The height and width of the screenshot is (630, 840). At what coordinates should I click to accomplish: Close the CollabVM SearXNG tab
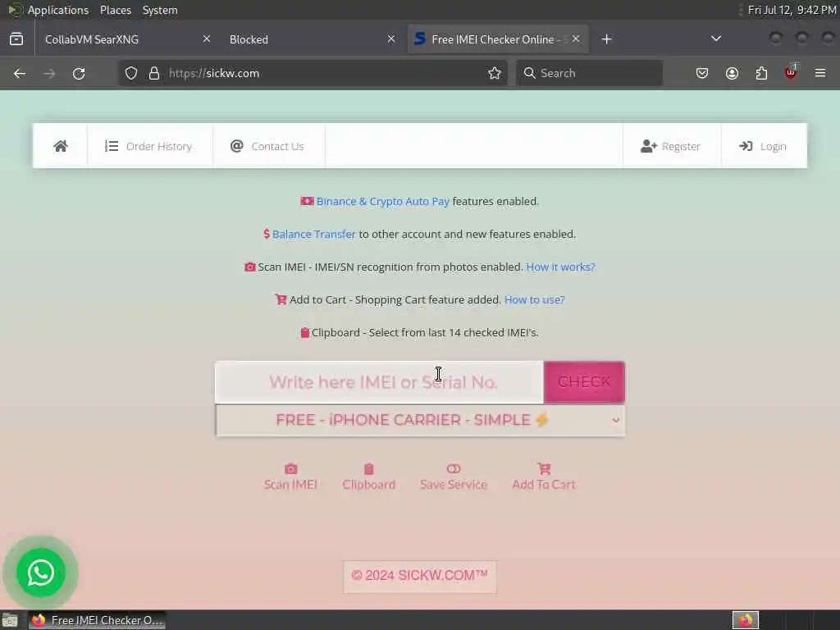[207, 39]
